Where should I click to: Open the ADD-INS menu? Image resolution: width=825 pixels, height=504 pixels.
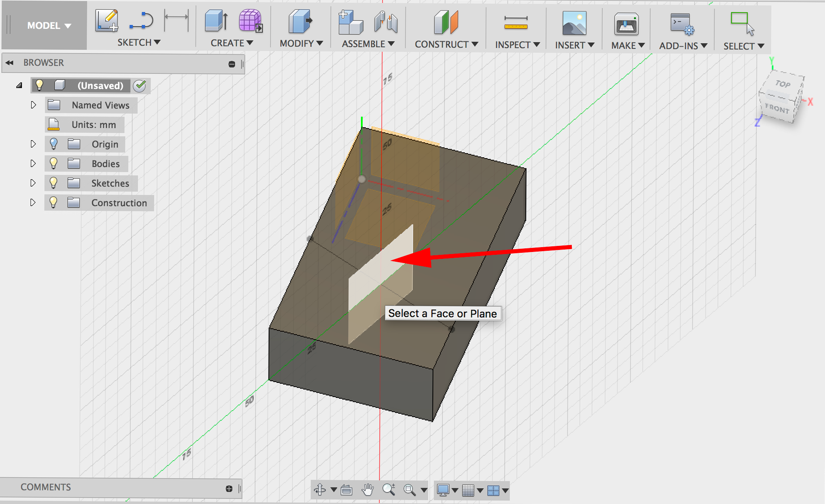(x=683, y=46)
